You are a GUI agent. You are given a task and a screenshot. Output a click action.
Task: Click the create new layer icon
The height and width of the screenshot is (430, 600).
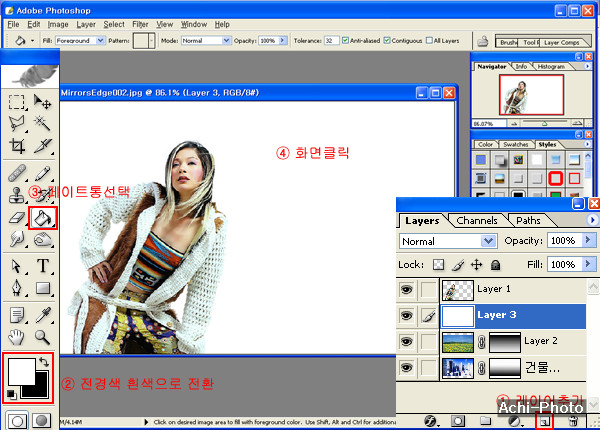tap(546, 423)
